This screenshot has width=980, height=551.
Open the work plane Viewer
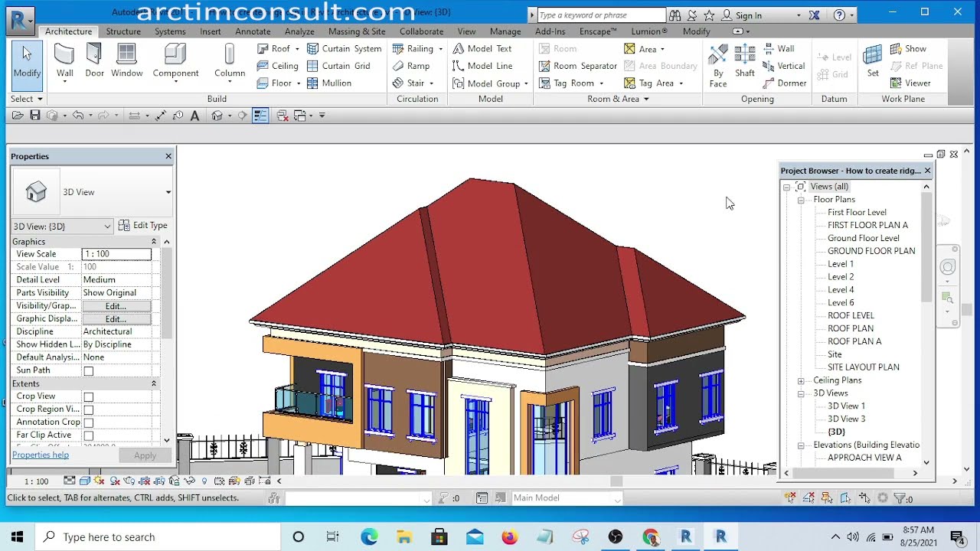910,83
